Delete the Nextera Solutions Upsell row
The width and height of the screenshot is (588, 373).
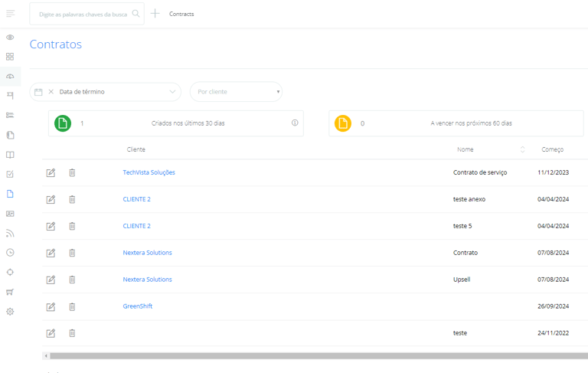pos(72,280)
